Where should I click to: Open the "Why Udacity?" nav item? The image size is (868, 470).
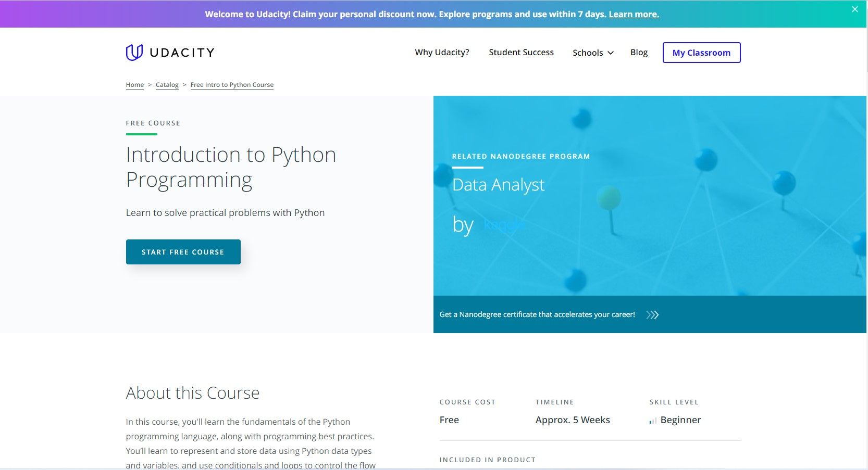(x=441, y=52)
